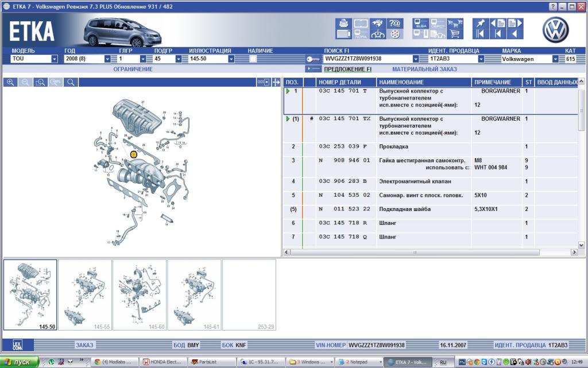Open the single shopping cart icon
The height and width of the screenshot is (368, 588).
point(455,34)
